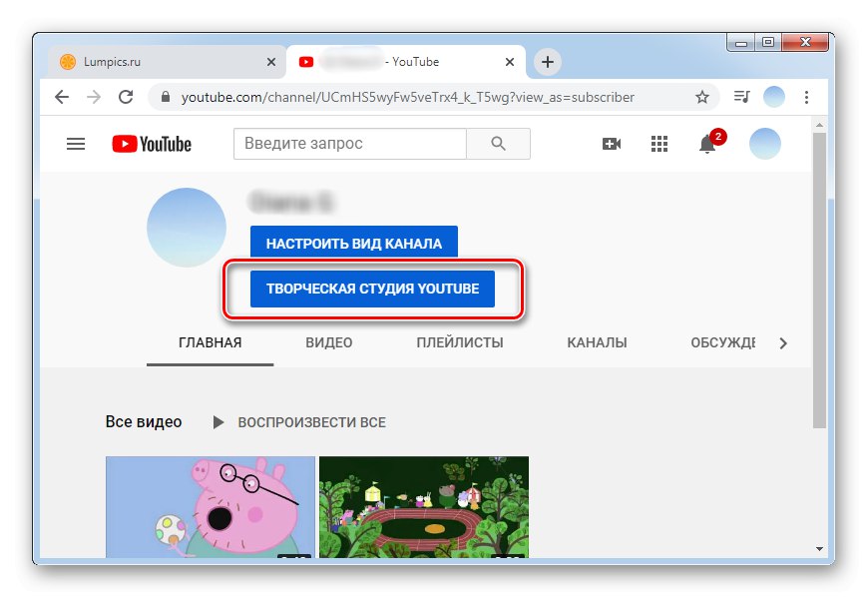Open the Peppa Pig daddy thumbnail video
Screen dimensions: 868x598
point(211,506)
